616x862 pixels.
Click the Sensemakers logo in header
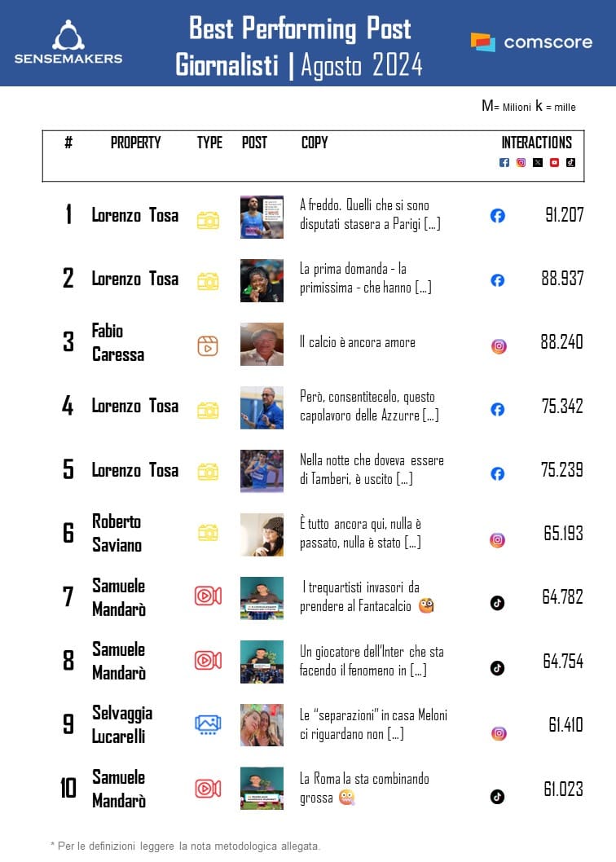[68, 42]
